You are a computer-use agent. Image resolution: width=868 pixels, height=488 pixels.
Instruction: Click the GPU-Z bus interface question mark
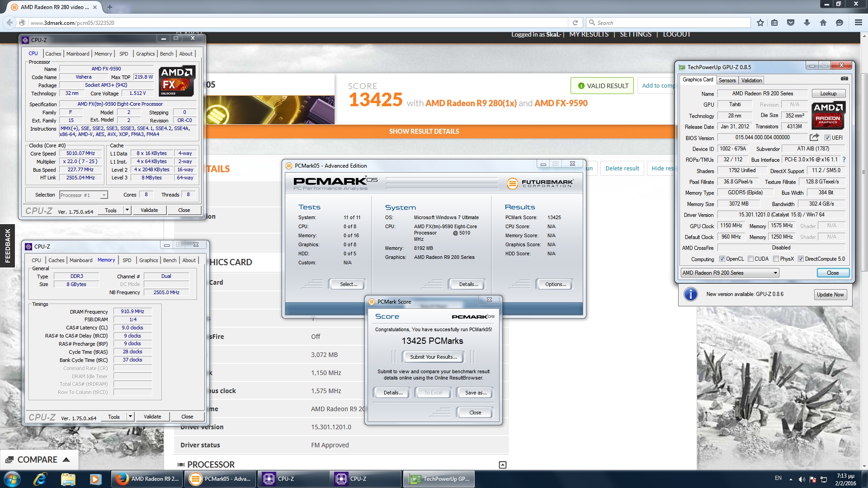click(844, 160)
